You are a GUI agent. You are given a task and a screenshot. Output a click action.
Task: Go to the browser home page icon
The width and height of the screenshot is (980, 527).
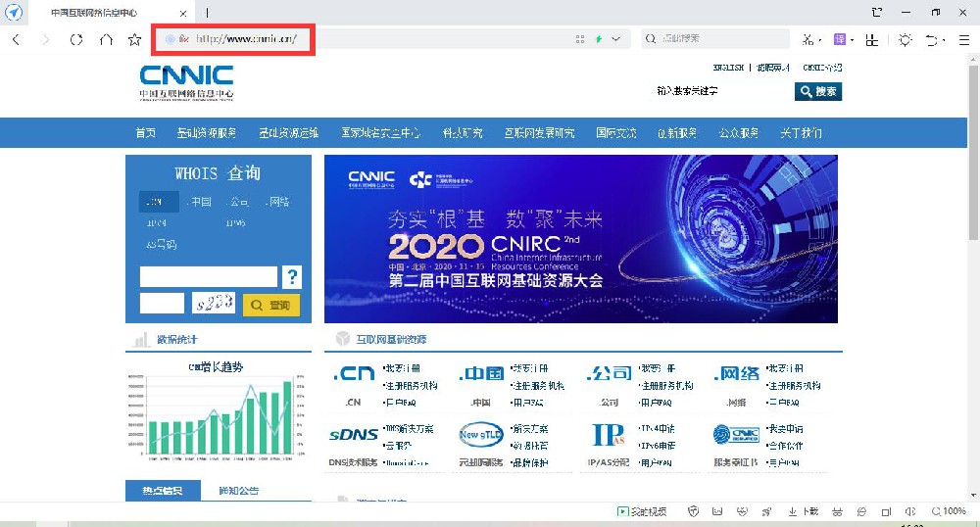point(106,39)
